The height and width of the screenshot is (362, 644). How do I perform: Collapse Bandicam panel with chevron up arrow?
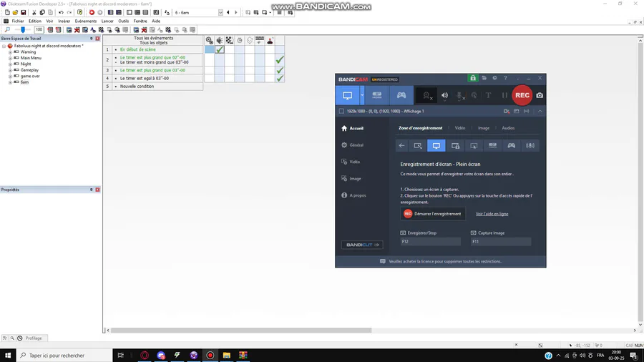(540, 111)
